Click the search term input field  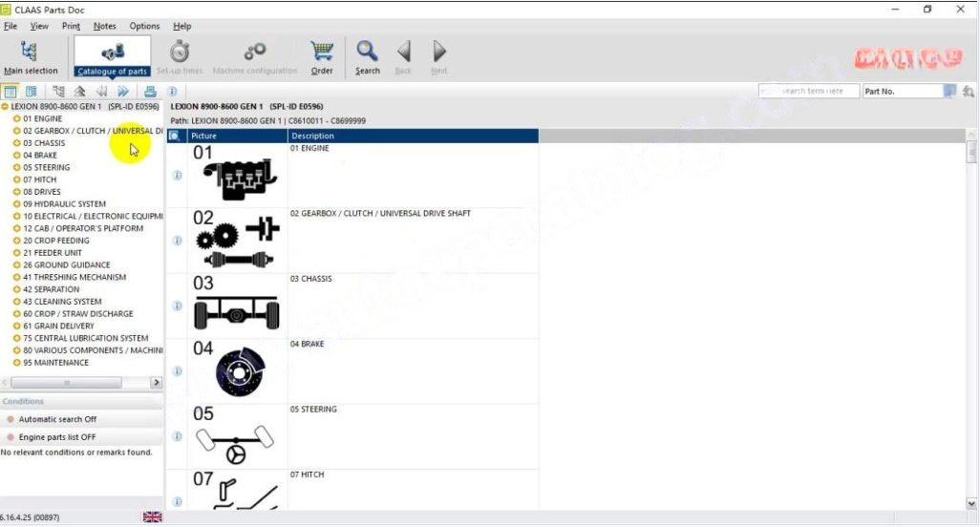808,92
